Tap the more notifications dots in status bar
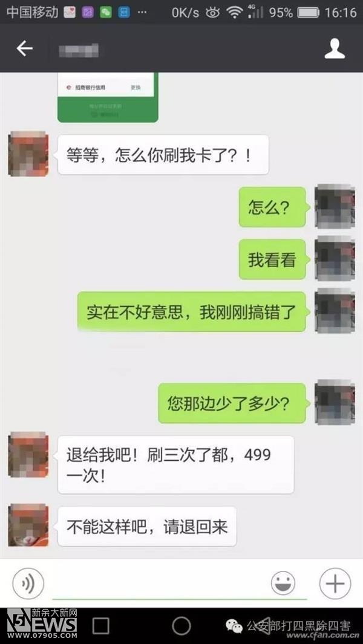The image size is (363, 644). click(x=142, y=13)
